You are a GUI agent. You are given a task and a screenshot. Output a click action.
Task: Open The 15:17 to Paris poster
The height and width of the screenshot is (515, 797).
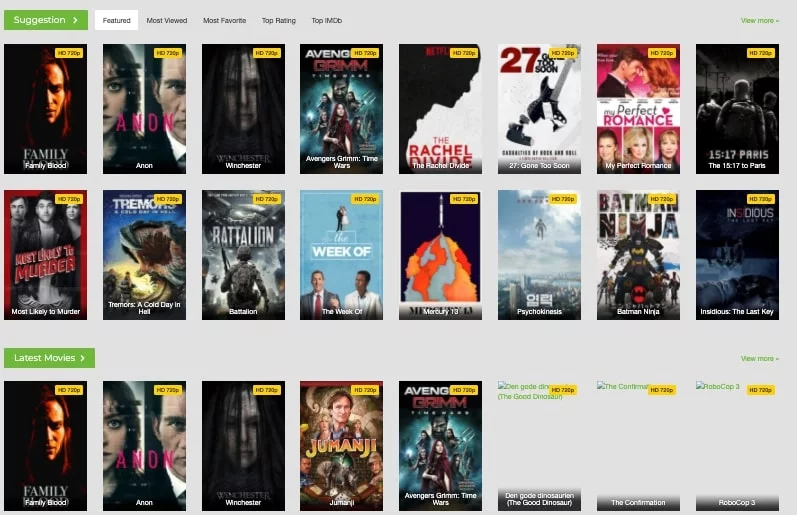(736, 108)
